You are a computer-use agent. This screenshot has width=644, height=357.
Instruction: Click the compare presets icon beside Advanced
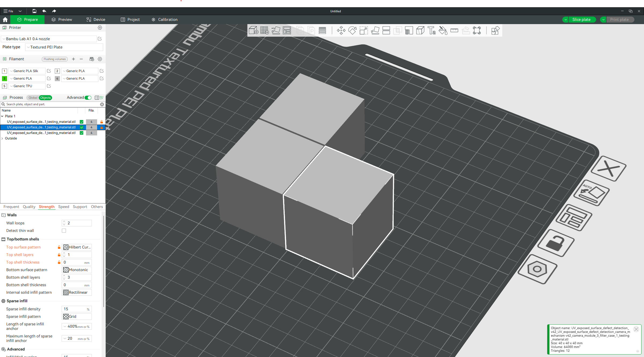(102, 98)
